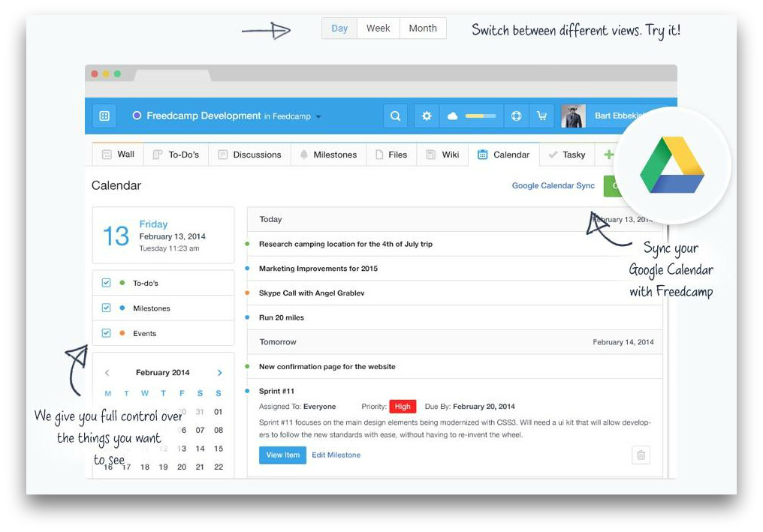Click the yellow storage usage bar
Image resolution: width=763 pixels, height=532 pixels.
tap(481, 116)
